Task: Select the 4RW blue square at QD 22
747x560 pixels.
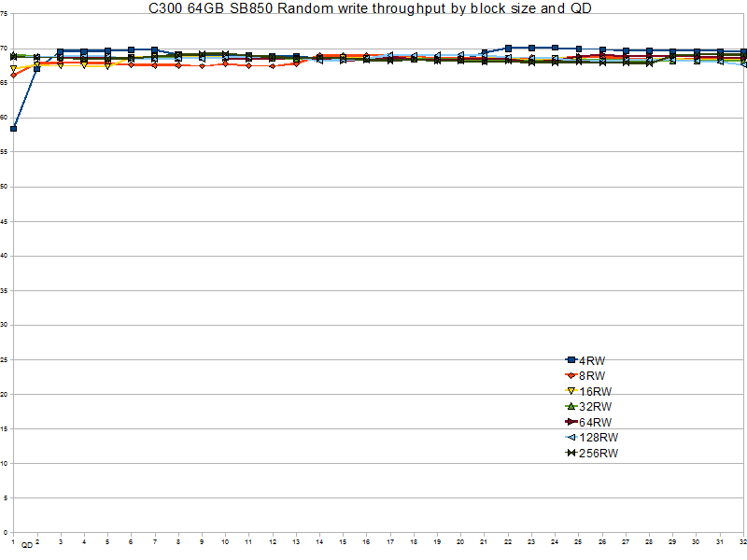Action: [508, 49]
